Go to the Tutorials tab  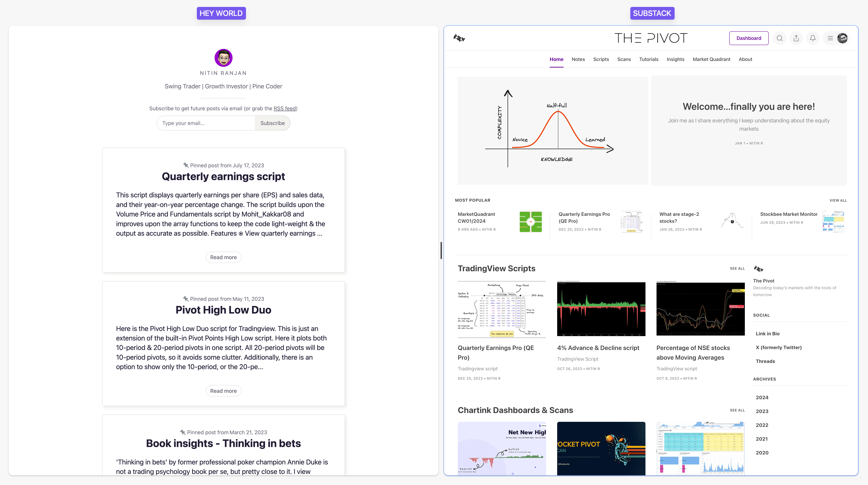[x=649, y=59]
